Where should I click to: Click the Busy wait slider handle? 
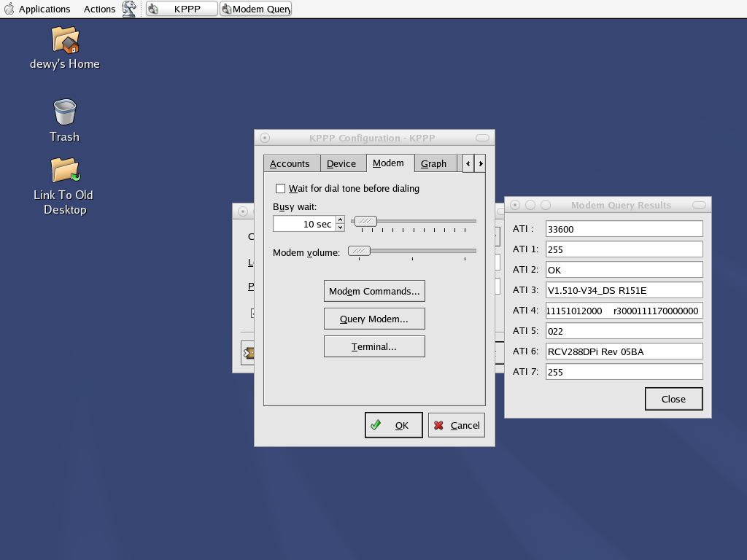[x=366, y=222]
